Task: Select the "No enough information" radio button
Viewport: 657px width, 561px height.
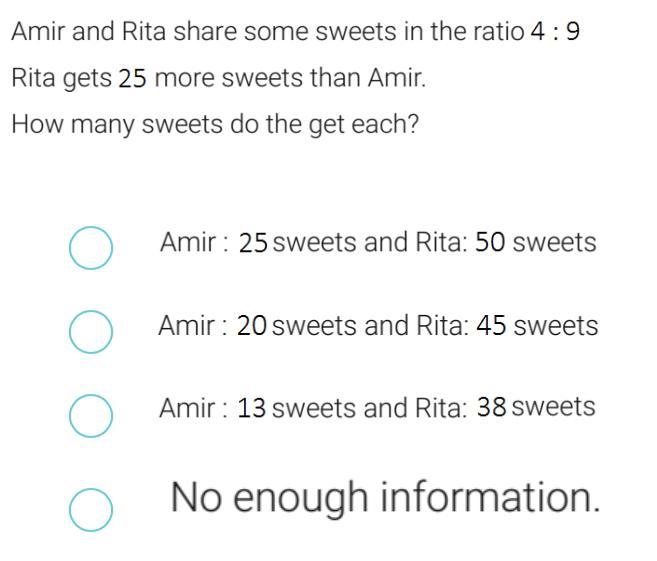Action: pos(90,509)
